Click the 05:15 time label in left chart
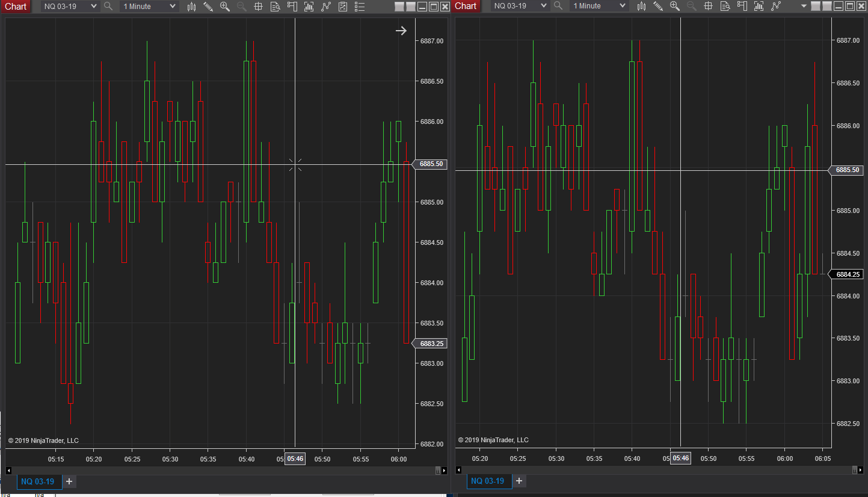Viewport: 868px width, 497px height. [56, 459]
